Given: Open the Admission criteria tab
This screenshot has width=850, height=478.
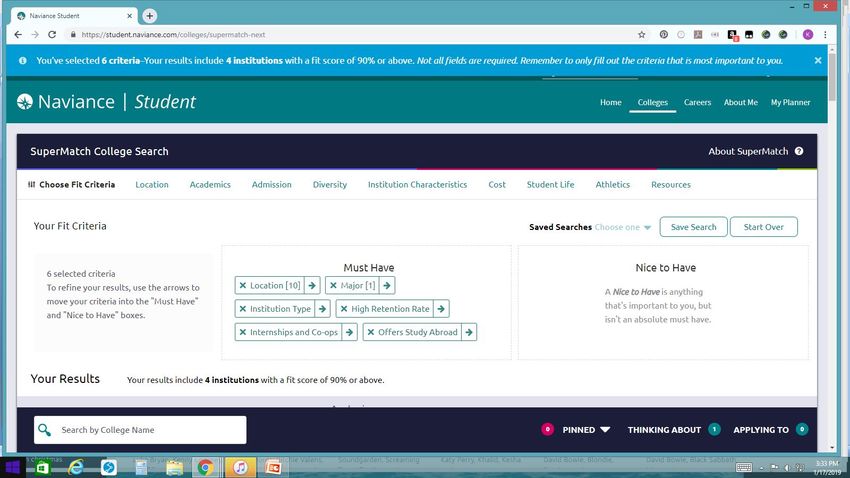Looking at the screenshot, I should click(x=272, y=184).
